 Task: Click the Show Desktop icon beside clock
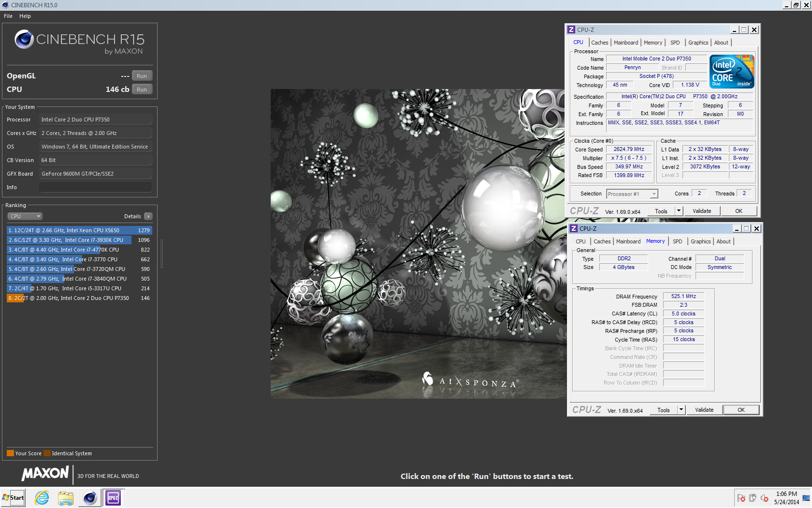click(x=806, y=498)
